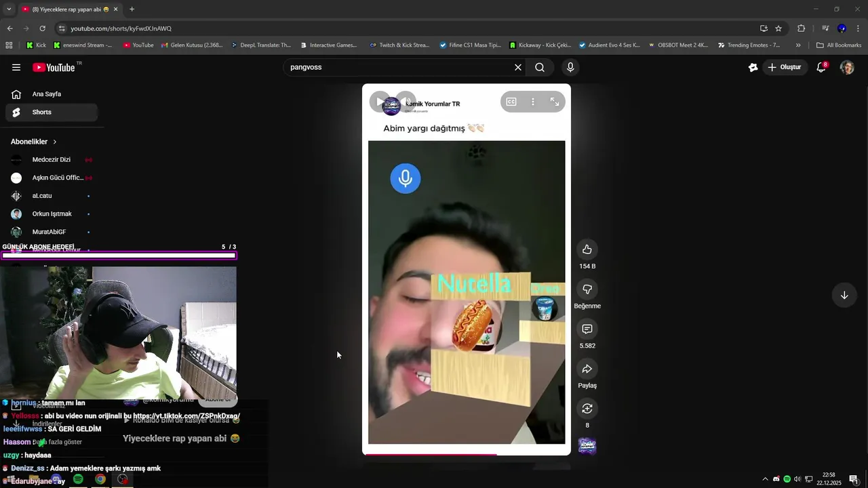Open a new tab

132,9
